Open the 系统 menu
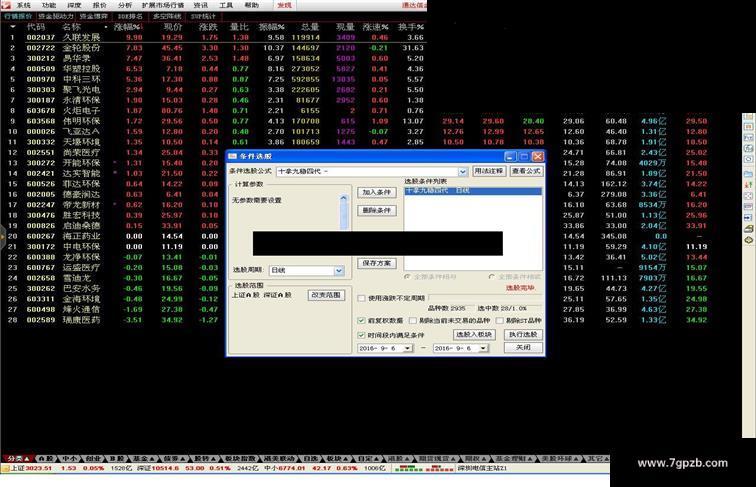Screen dimensions: 756x487 click(24, 5)
